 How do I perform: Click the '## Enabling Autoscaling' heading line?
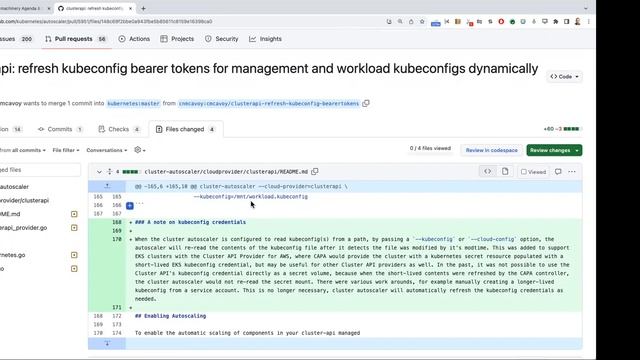point(171,316)
